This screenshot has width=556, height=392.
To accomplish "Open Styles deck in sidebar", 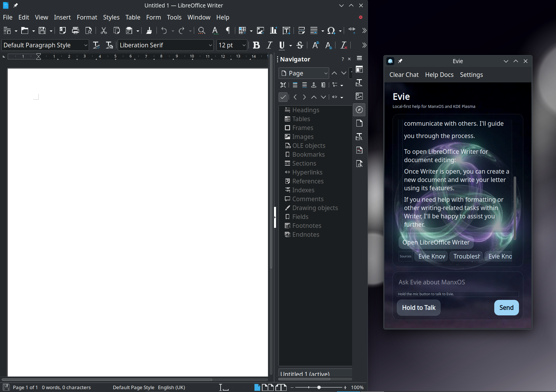I will 359,83.
